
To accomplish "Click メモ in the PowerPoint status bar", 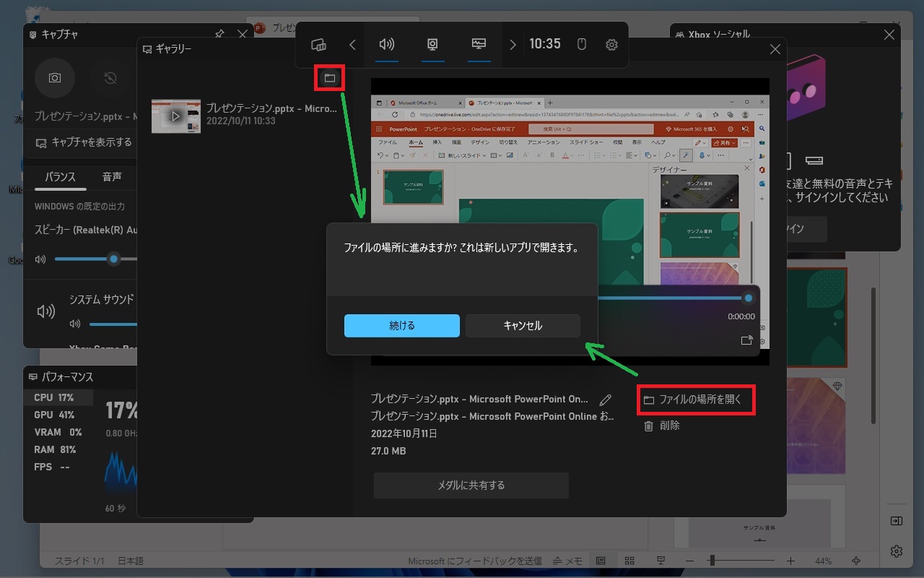I will click(567, 561).
